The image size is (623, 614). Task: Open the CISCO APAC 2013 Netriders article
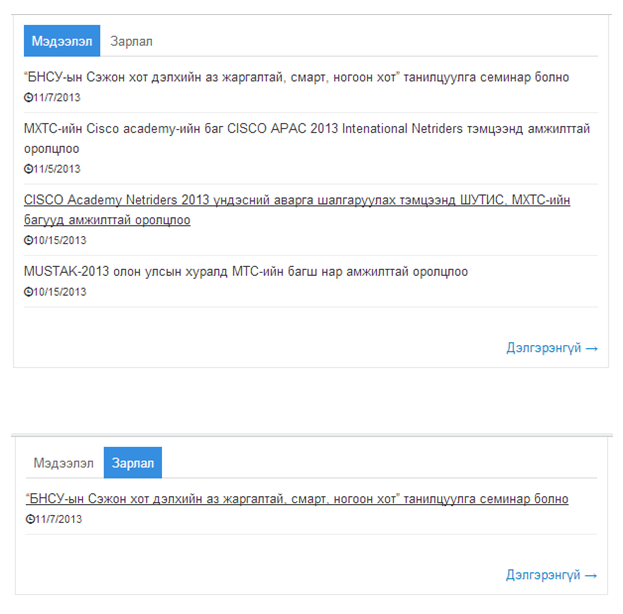[x=307, y=138]
